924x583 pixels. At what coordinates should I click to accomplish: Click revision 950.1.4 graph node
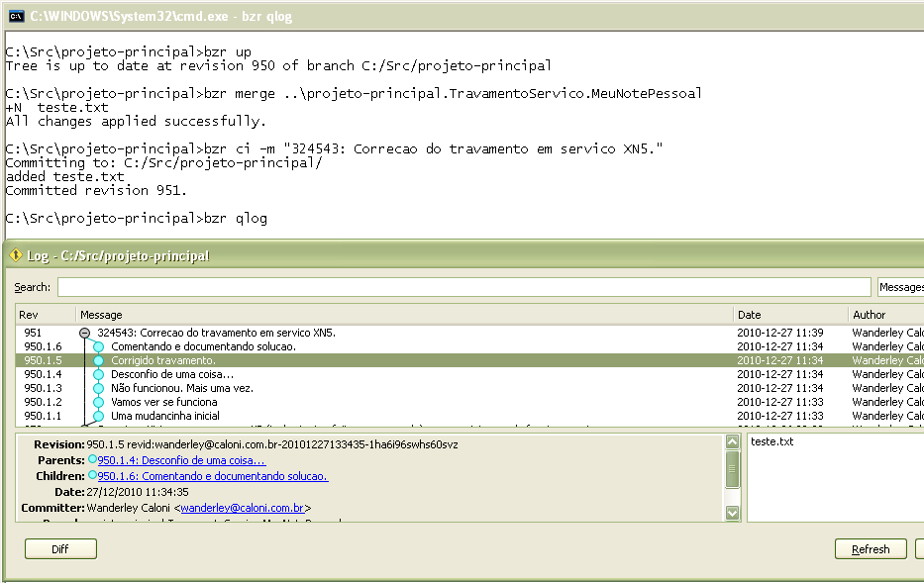[x=99, y=375]
